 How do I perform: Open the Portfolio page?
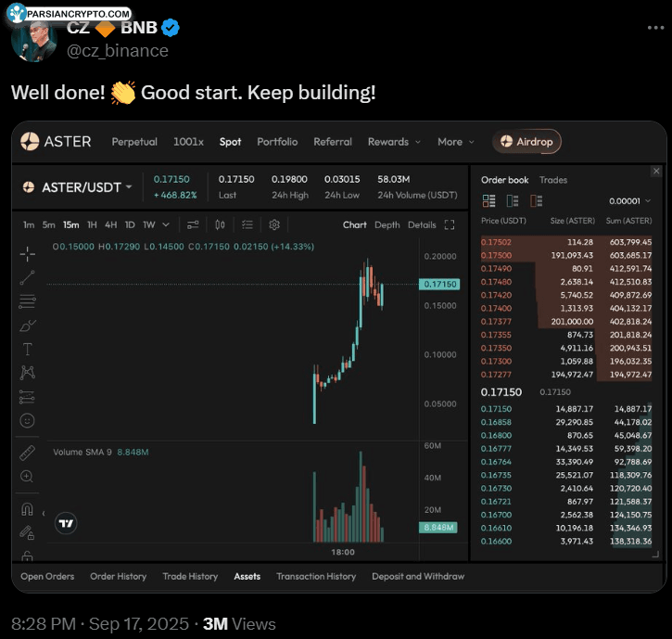(x=277, y=142)
